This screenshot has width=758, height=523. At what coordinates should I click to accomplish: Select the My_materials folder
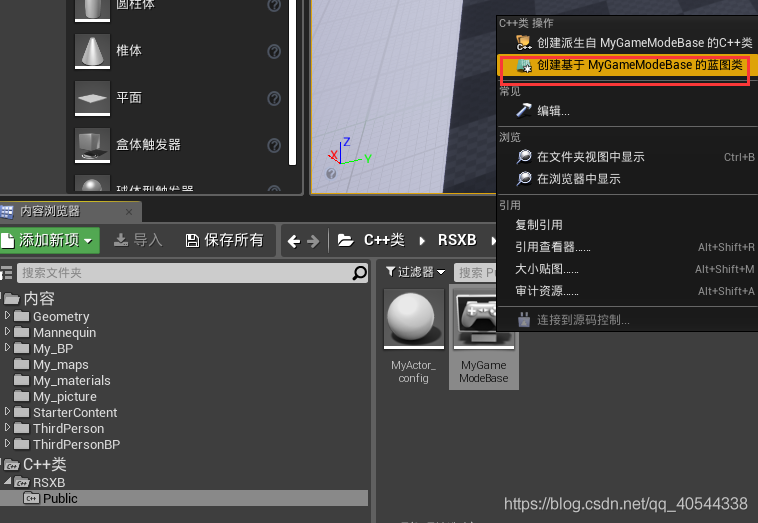coord(72,380)
